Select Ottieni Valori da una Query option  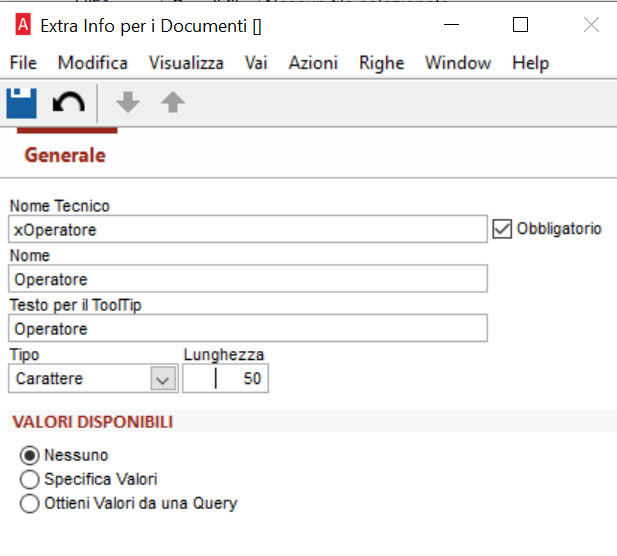(x=30, y=504)
